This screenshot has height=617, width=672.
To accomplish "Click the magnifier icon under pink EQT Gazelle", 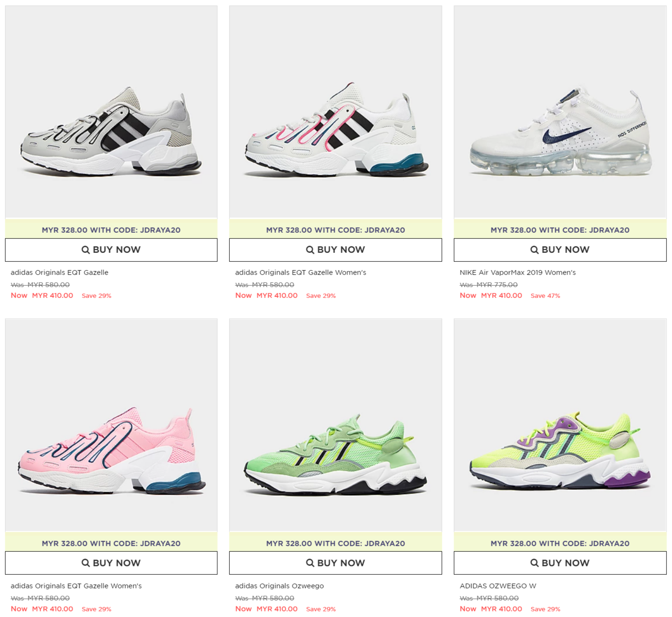I will click(x=85, y=563).
